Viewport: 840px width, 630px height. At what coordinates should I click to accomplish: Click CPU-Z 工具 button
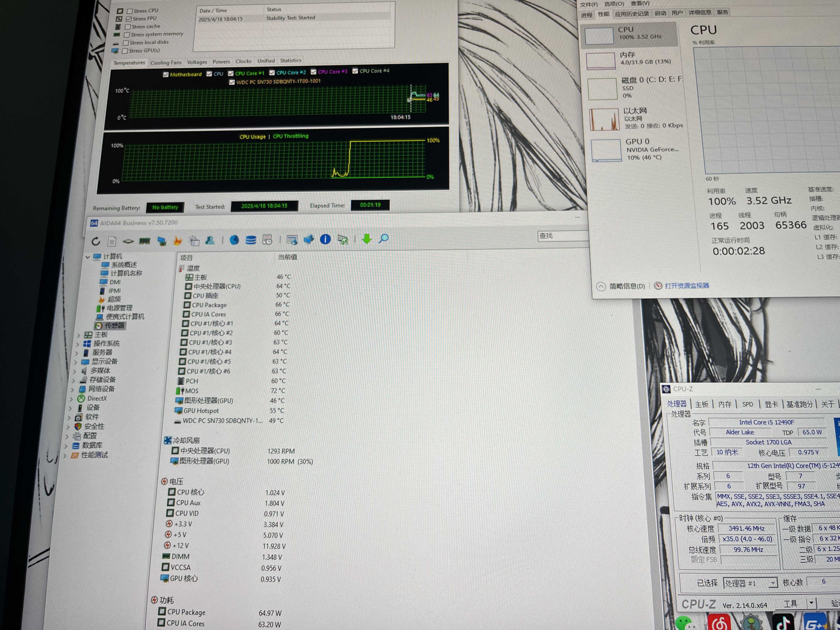(791, 603)
